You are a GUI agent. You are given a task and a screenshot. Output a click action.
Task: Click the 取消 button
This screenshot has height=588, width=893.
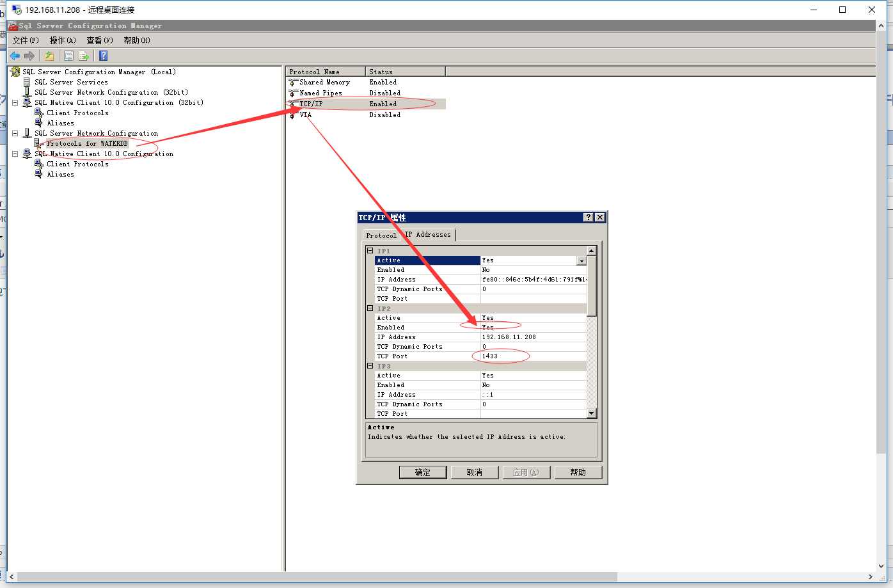475,472
